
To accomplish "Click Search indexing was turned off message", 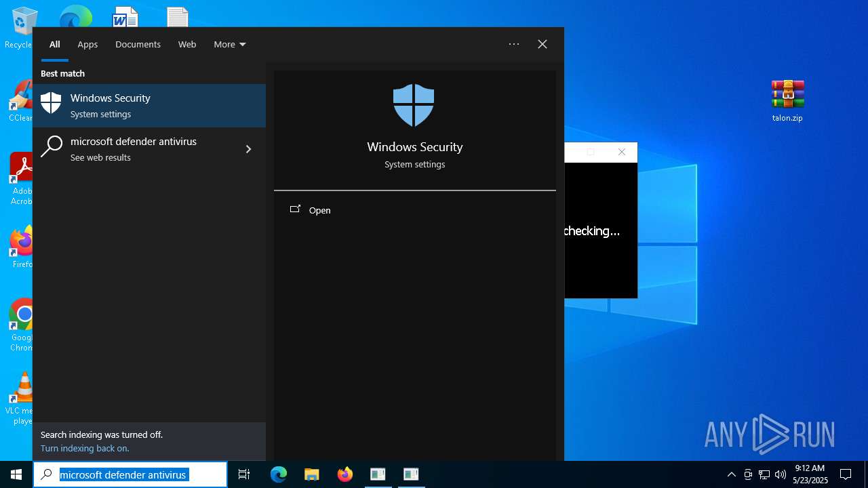I will [x=102, y=434].
